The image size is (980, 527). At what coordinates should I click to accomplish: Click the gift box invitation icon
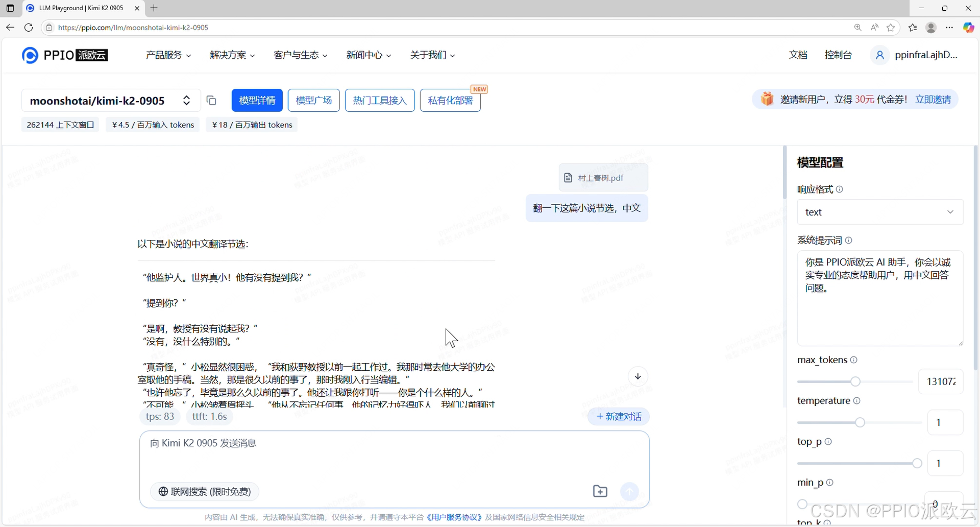767,99
